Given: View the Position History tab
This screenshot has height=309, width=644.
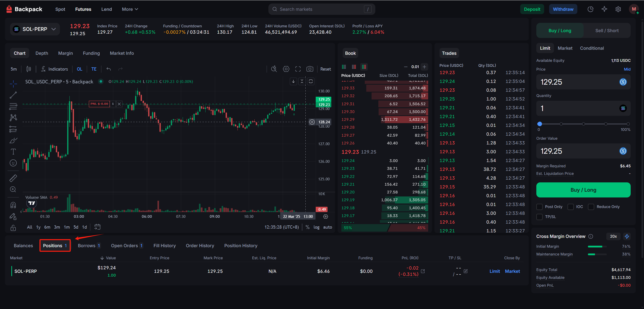Looking at the screenshot, I should click(241, 246).
